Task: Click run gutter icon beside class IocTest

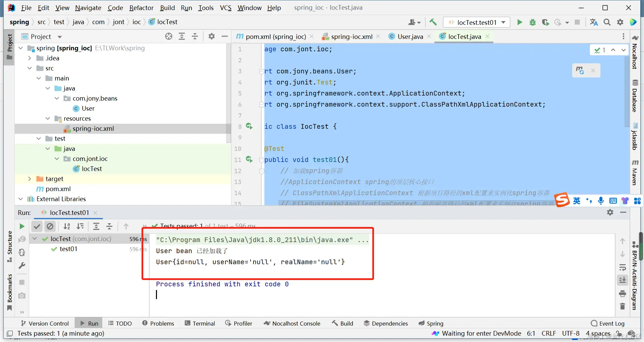Action: 249,126
